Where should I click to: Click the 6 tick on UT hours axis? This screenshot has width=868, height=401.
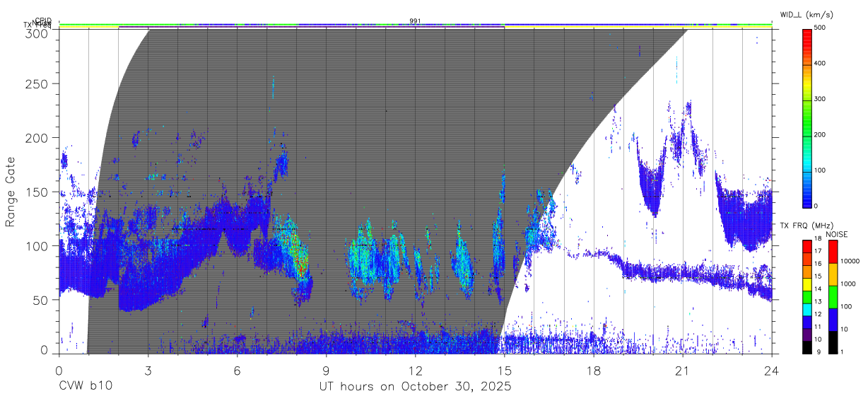point(237,370)
